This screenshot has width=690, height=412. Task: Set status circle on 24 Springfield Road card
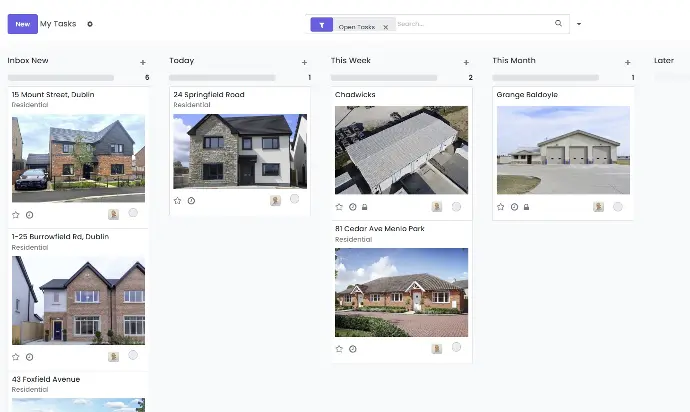tap(294, 199)
